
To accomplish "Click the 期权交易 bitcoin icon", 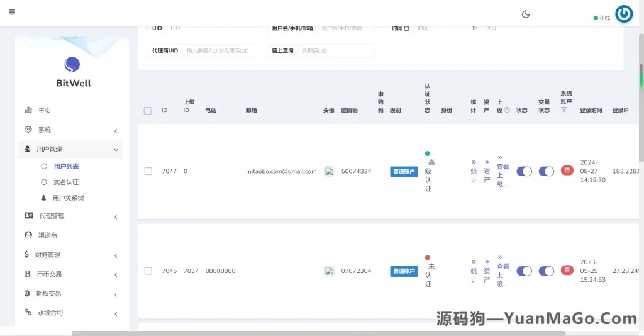I will [27, 293].
